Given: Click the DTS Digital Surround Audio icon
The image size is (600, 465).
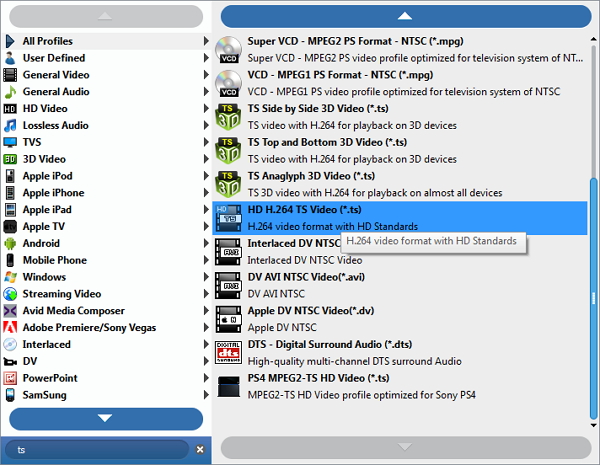Looking at the screenshot, I should [x=228, y=353].
